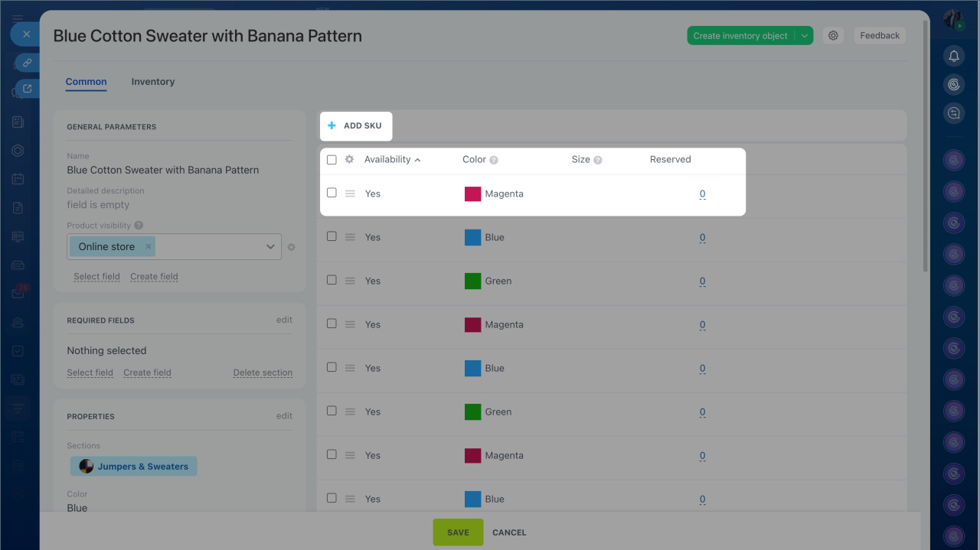Viewport: 980px width, 550px height.
Task: Toggle the select-all checkbox in SKU header
Action: [x=332, y=160]
